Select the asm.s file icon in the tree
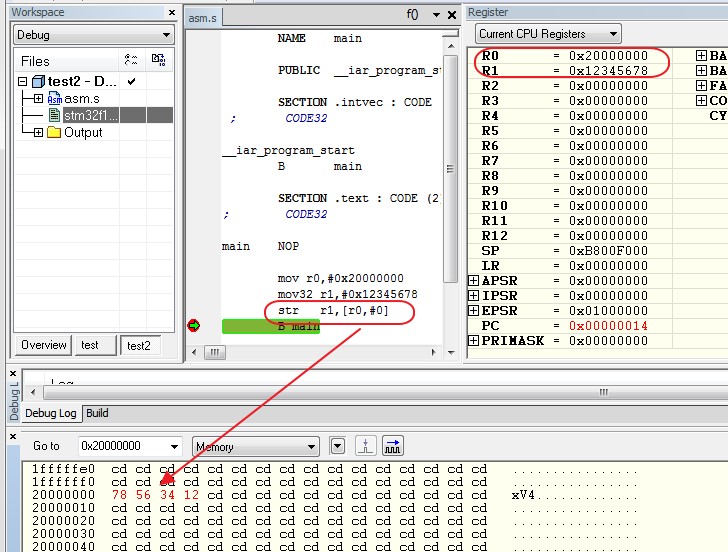 click(x=54, y=98)
